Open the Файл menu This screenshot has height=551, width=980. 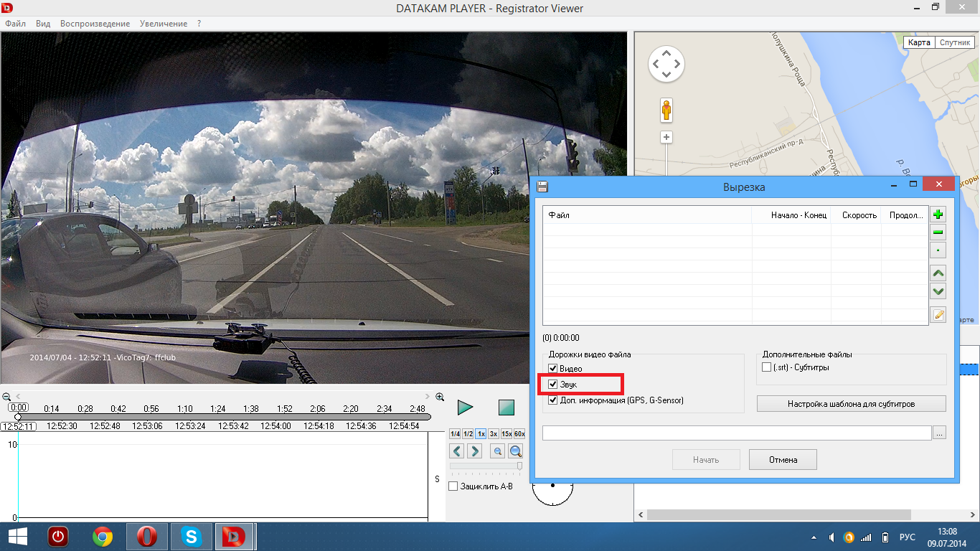point(15,24)
